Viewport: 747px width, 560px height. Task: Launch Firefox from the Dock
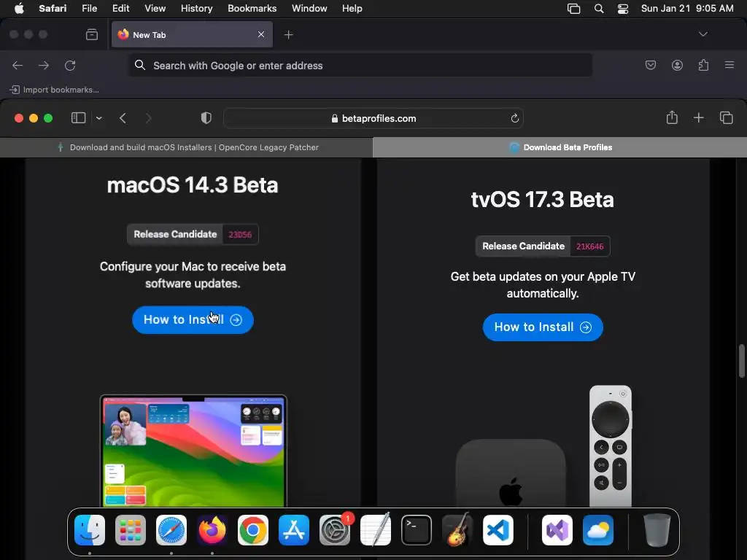coord(212,530)
